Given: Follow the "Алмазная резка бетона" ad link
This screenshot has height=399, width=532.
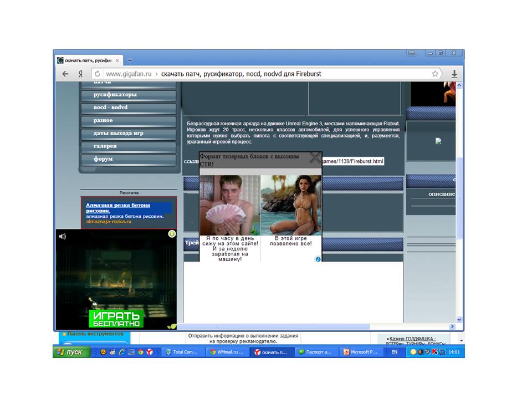Looking at the screenshot, I should point(117,208).
